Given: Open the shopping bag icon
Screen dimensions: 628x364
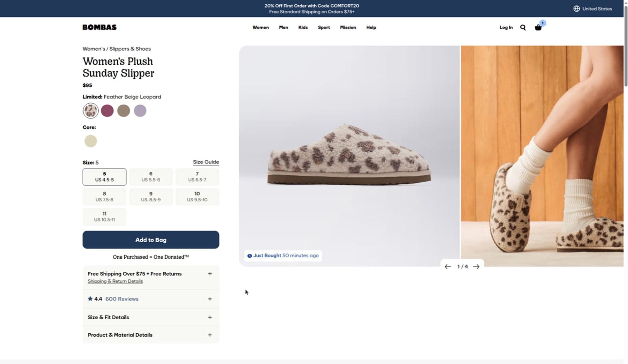Looking at the screenshot, I should pos(538,27).
